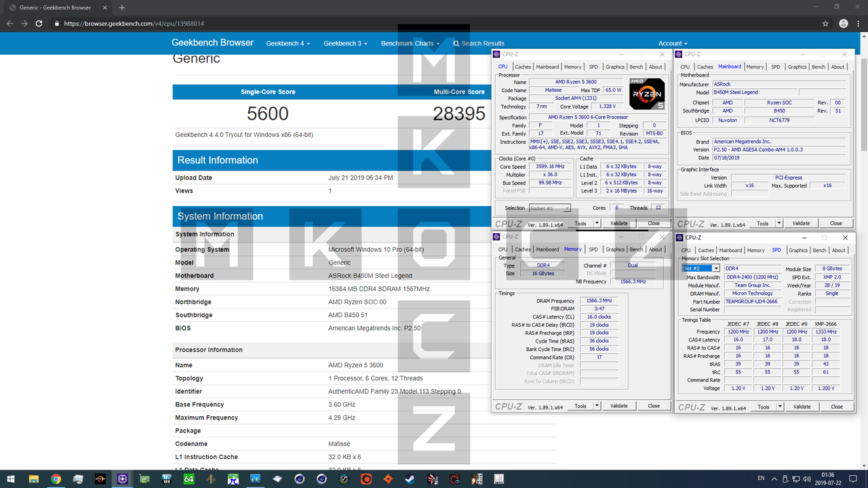Screen dimensions: 868x488
Task: Open a new Chrome tab
Action: click(122, 7)
